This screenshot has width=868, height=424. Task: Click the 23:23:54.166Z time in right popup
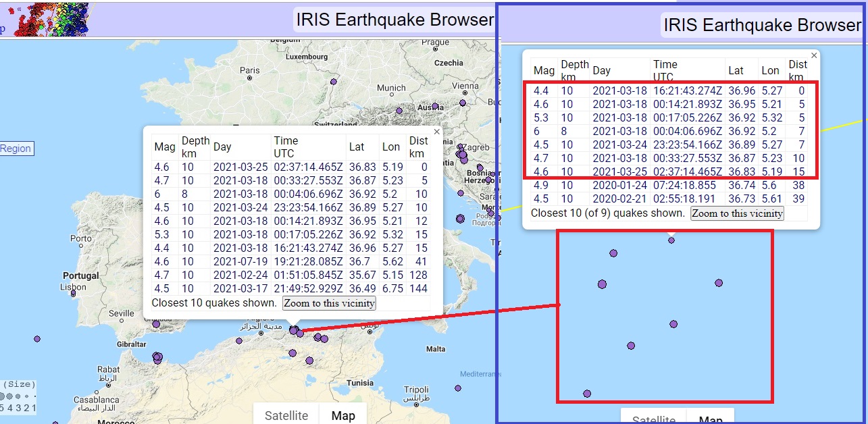(x=688, y=144)
